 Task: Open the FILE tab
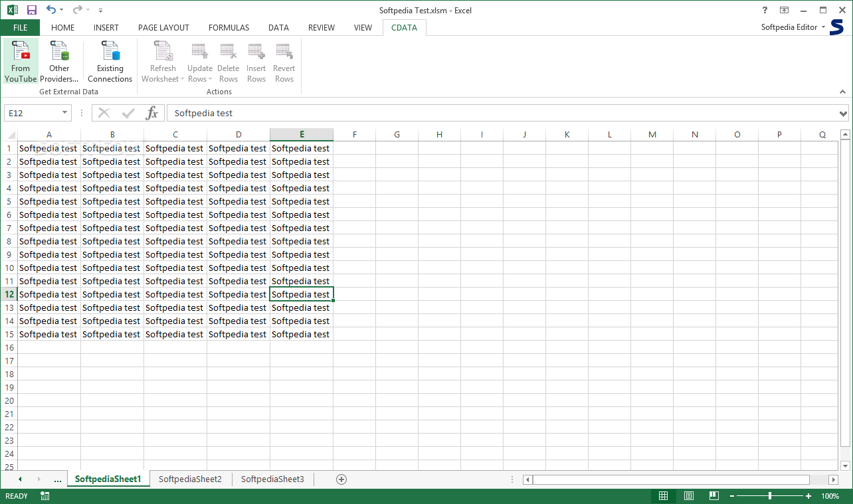pyautogui.click(x=20, y=27)
